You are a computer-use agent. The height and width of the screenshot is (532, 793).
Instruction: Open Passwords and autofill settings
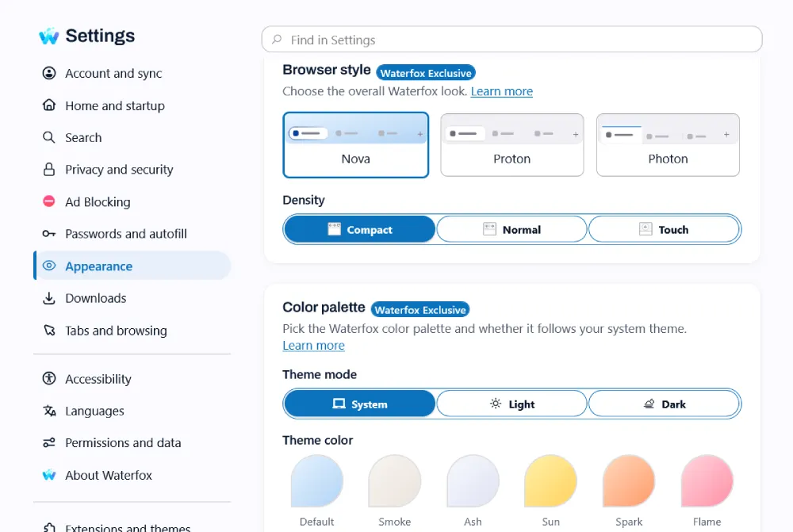132,234
